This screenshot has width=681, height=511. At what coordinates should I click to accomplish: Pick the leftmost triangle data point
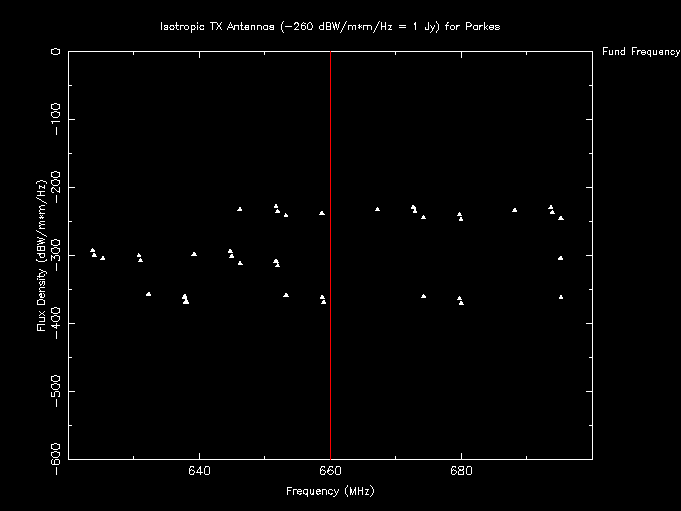[92, 250]
